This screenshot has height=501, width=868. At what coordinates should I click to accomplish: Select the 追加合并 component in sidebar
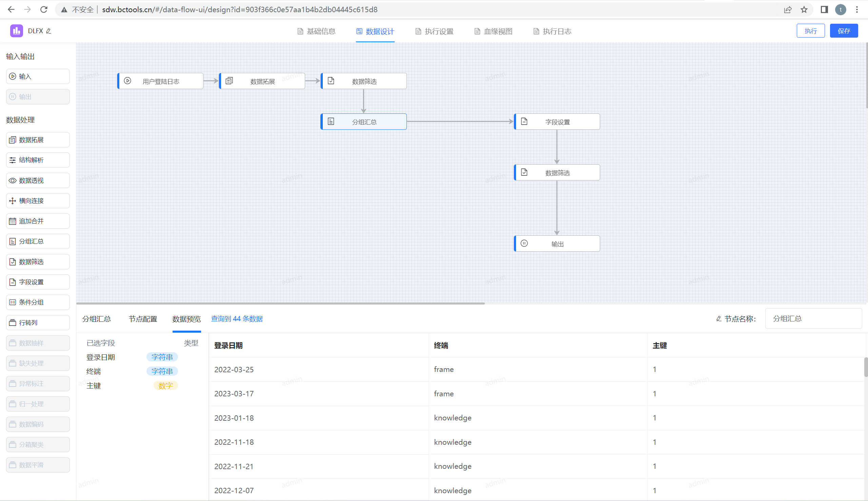click(38, 221)
